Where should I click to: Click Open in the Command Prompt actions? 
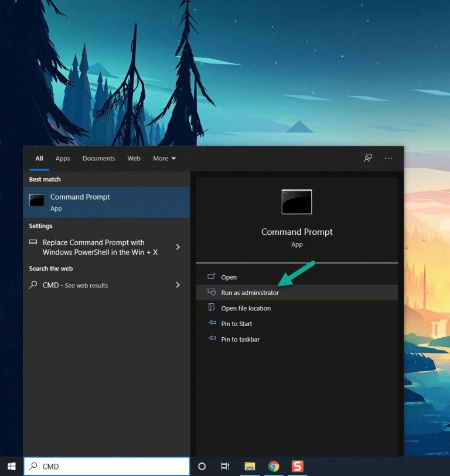[297, 277]
